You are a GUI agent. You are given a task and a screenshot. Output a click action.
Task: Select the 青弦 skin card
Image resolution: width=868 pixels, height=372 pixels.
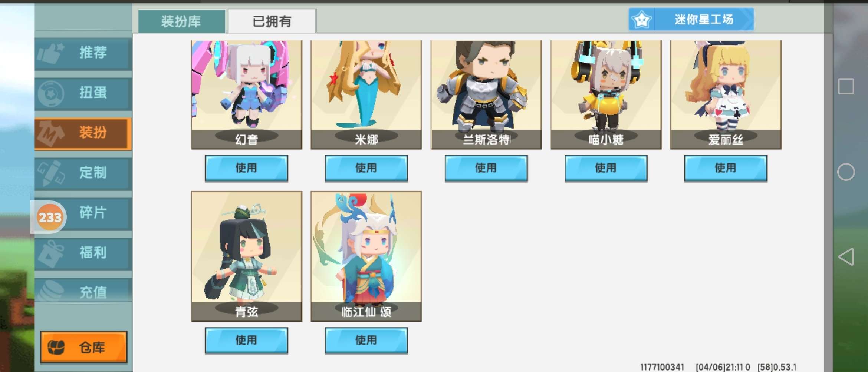click(x=247, y=256)
